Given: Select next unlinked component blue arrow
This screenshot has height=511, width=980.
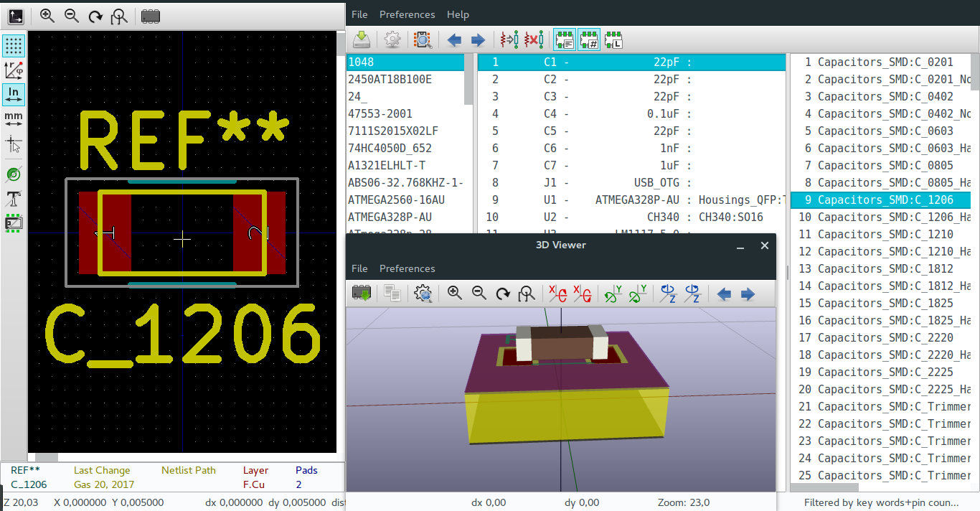Looking at the screenshot, I should (478, 39).
